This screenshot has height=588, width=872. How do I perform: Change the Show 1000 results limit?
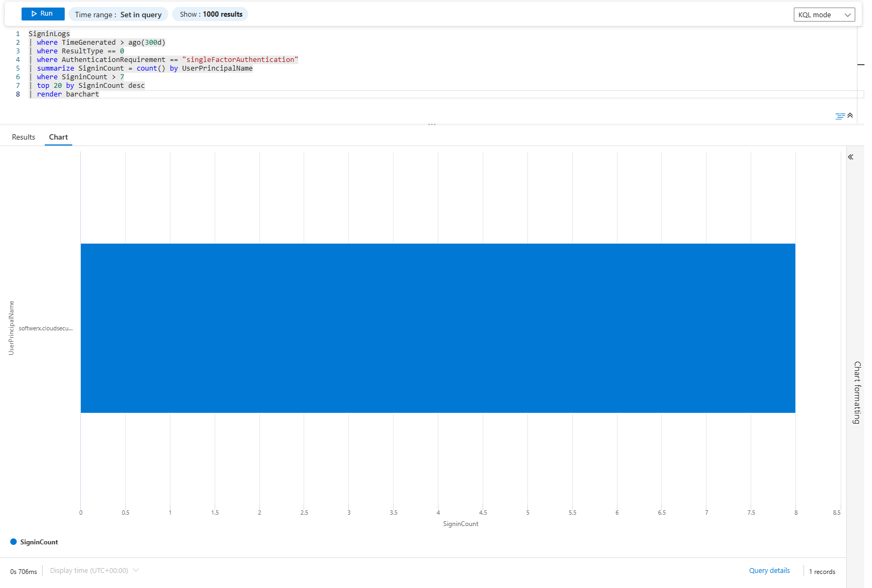(210, 15)
